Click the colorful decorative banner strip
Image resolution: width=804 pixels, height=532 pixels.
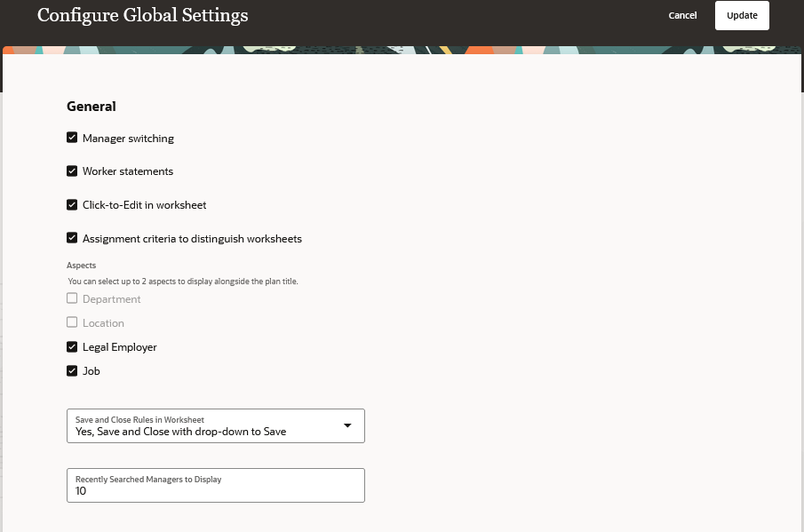(402, 50)
